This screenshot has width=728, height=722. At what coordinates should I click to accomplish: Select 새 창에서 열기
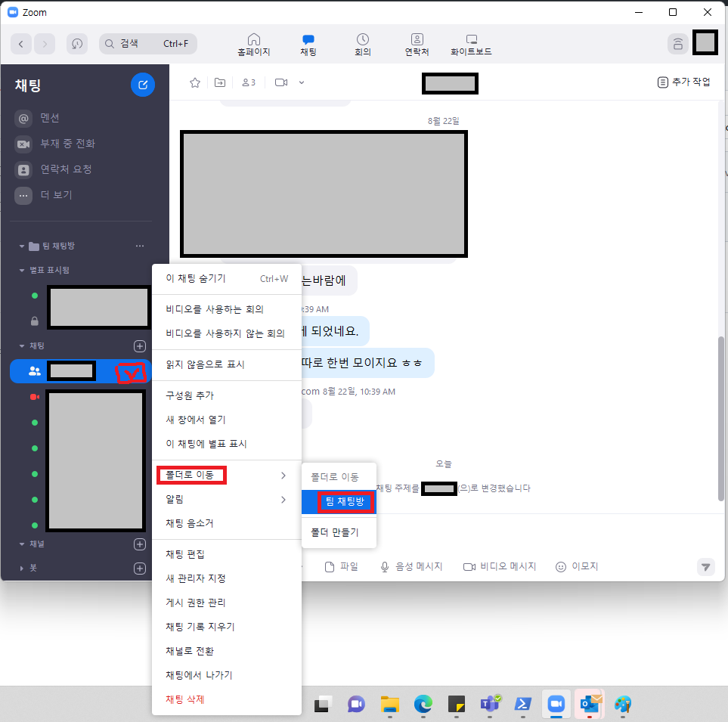(227, 420)
